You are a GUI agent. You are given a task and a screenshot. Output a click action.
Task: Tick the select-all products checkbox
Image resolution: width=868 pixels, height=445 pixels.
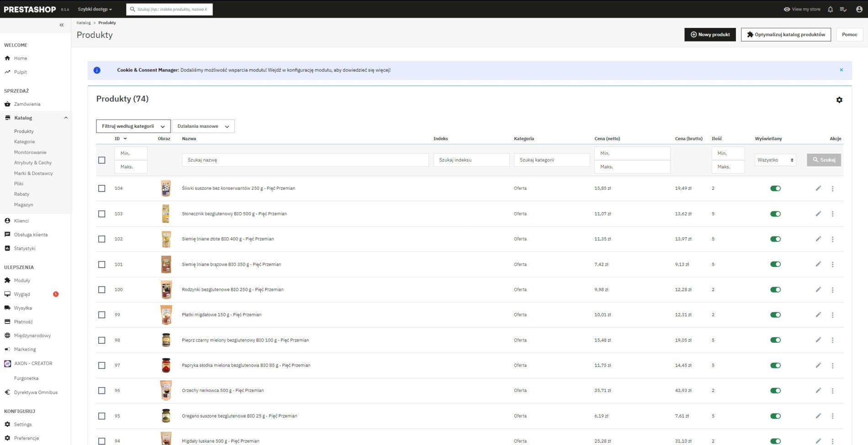click(101, 160)
